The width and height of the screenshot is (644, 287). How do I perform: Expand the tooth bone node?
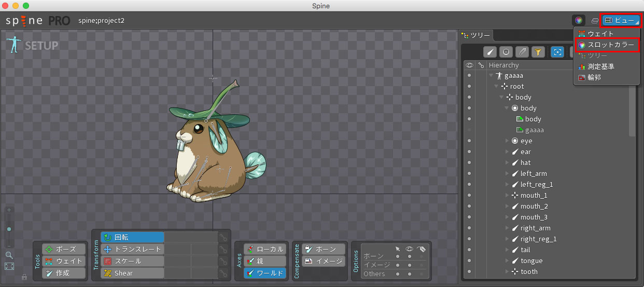tap(507, 272)
